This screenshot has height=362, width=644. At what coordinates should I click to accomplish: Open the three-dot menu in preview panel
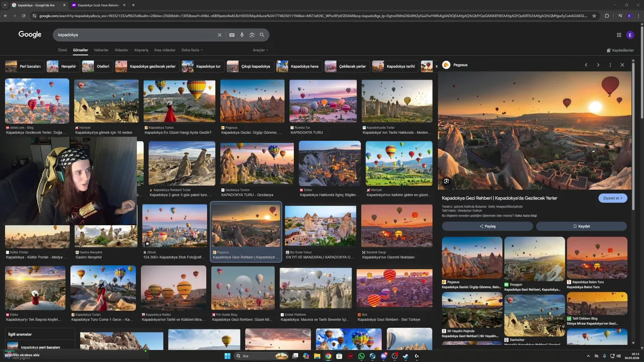coord(610,65)
